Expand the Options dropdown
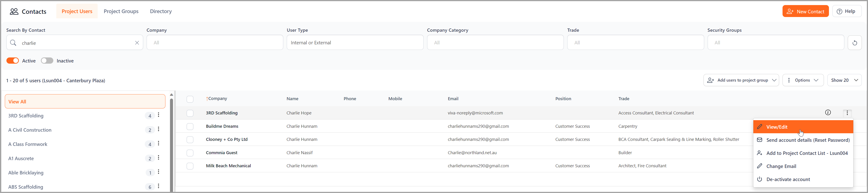Viewport: 868px width, 193px height. tap(803, 80)
